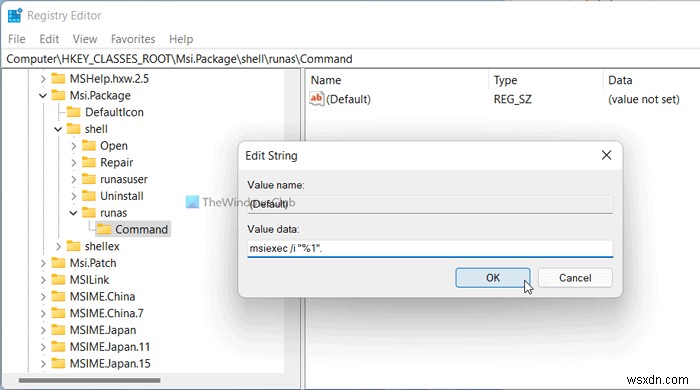Select the Msi.Package key label
Screen dimensions: 700x390
[x=100, y=95]
